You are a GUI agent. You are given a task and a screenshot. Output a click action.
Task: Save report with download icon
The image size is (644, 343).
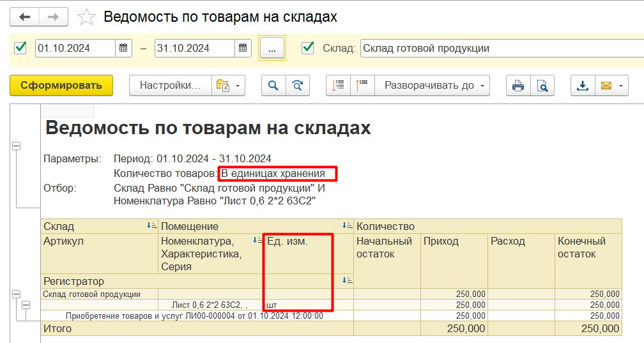click(583, 86)
